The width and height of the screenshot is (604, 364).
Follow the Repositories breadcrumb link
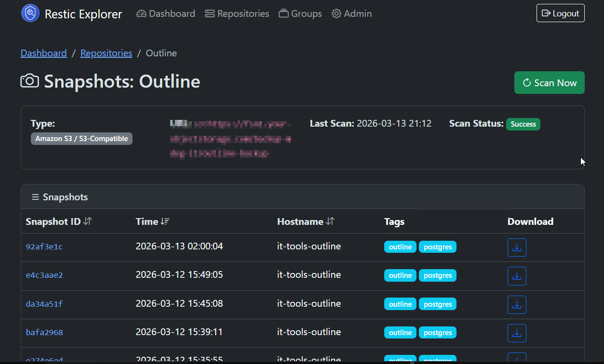tap(106, 53)
